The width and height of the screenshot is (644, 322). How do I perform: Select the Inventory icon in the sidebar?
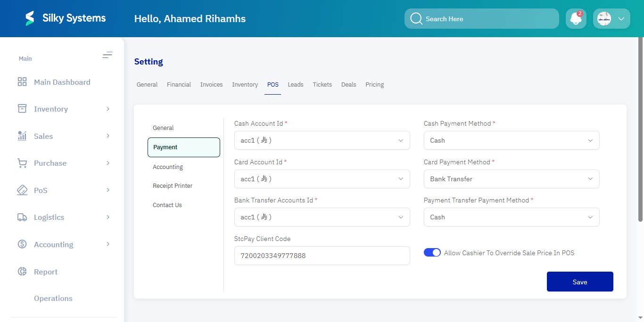[x=22, y=109]
